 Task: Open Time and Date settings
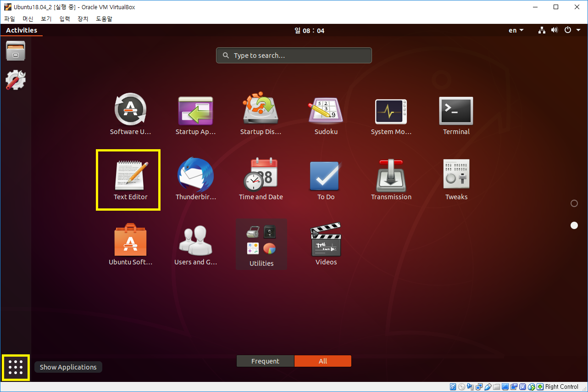coord(261,179)
